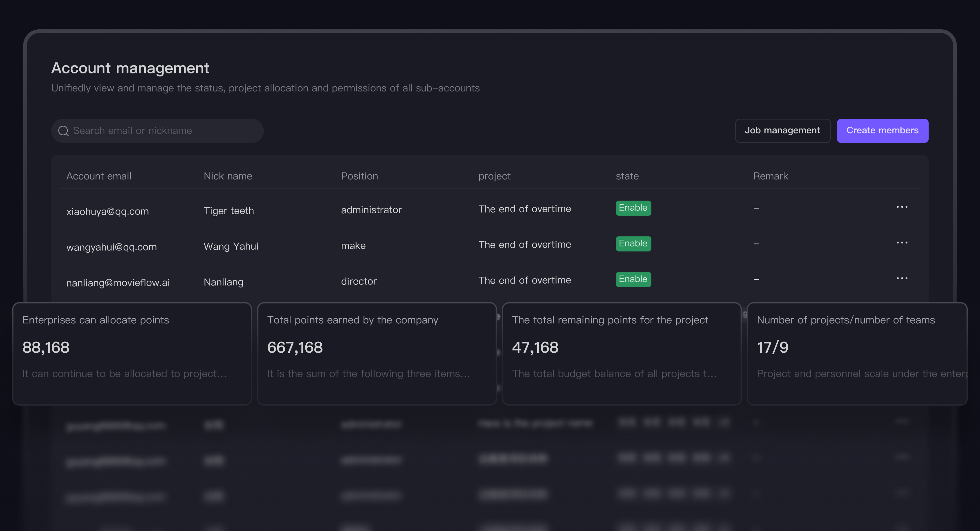Sort by Nick name column header
The width and height of the screenshot is (980, 531).
click(228, 176)
